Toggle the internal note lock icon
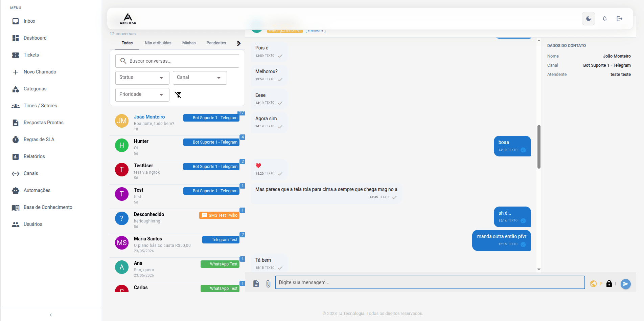Viewport: 644px width, 321px height. point(609,284)
